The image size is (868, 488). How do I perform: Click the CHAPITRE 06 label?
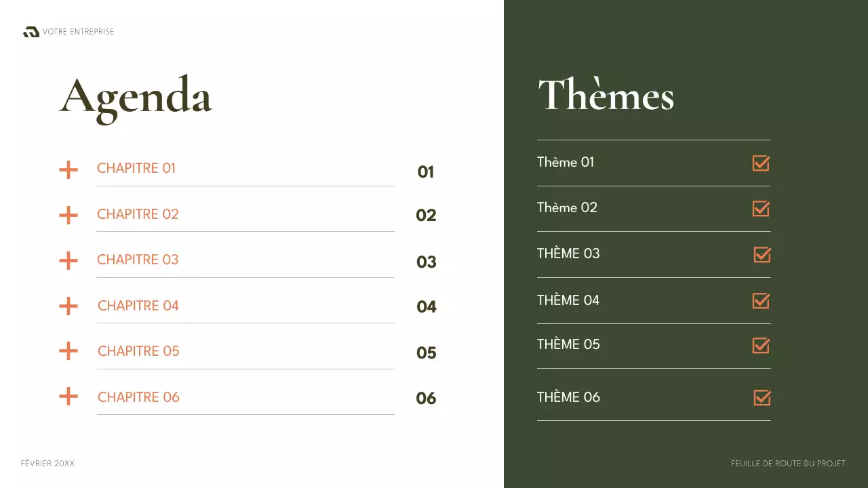tap(138, 397)
